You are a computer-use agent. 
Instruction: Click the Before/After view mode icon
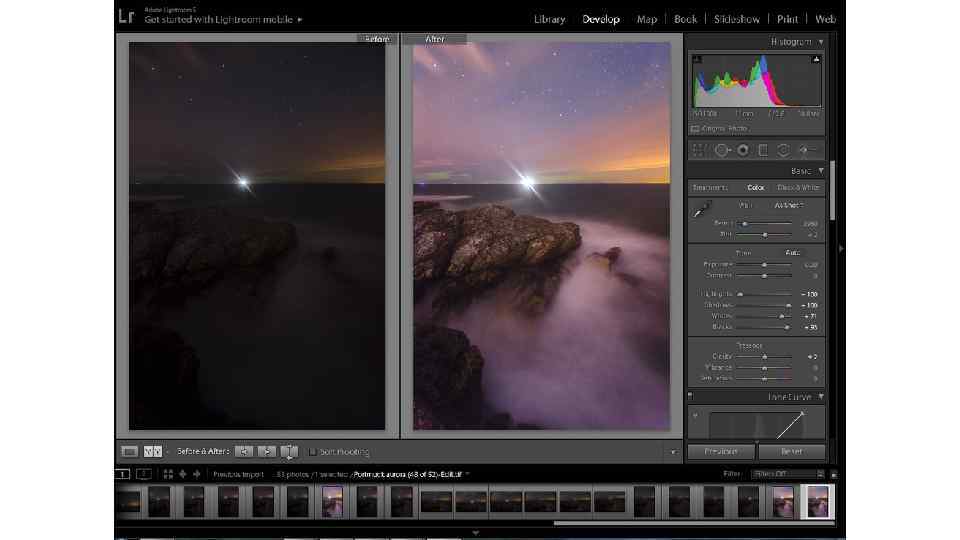tap(152, 452)
